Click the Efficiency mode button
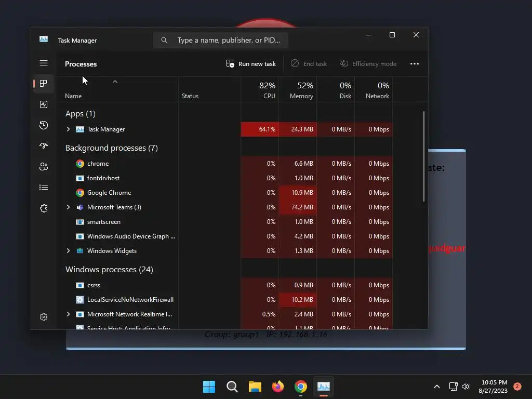The width and height of the screenshot is (532, 399). click(368, 64)
